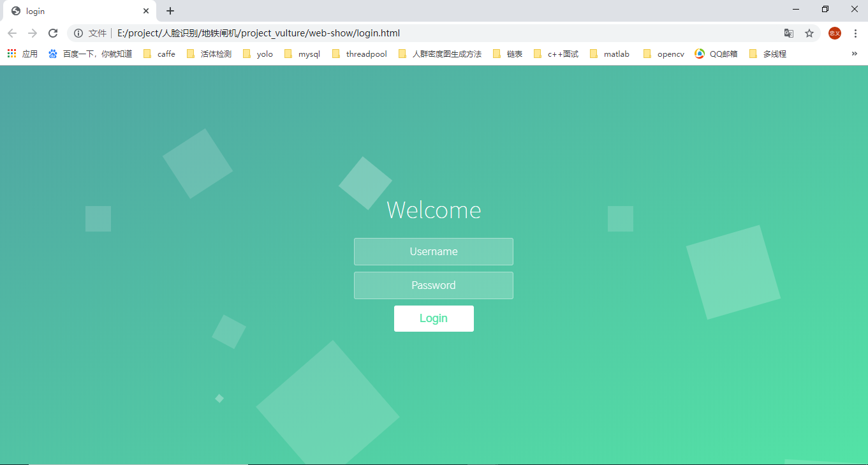Screen dimensions: 868x465
Task: Minimize the Chrome window
Action: tap(796, 9)
